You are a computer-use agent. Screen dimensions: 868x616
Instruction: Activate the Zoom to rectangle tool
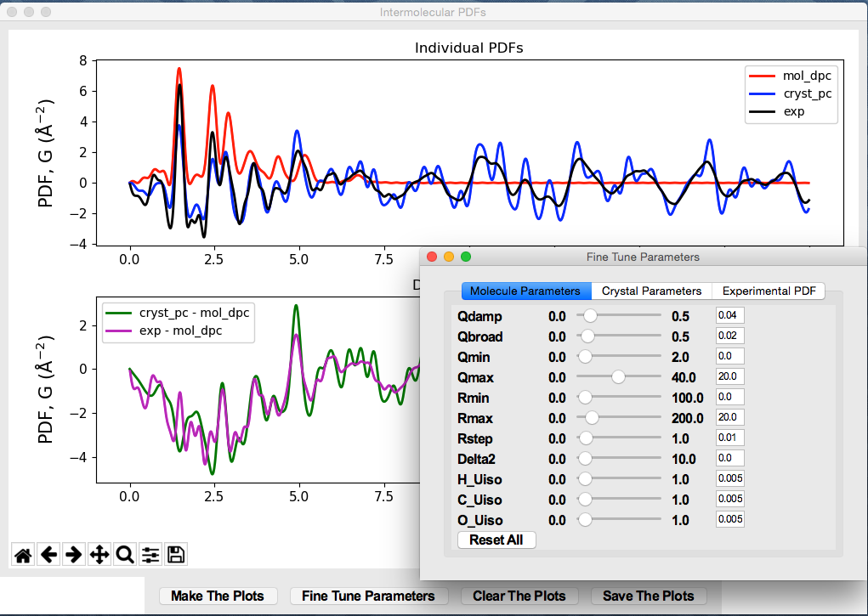[x=125, y=555]
